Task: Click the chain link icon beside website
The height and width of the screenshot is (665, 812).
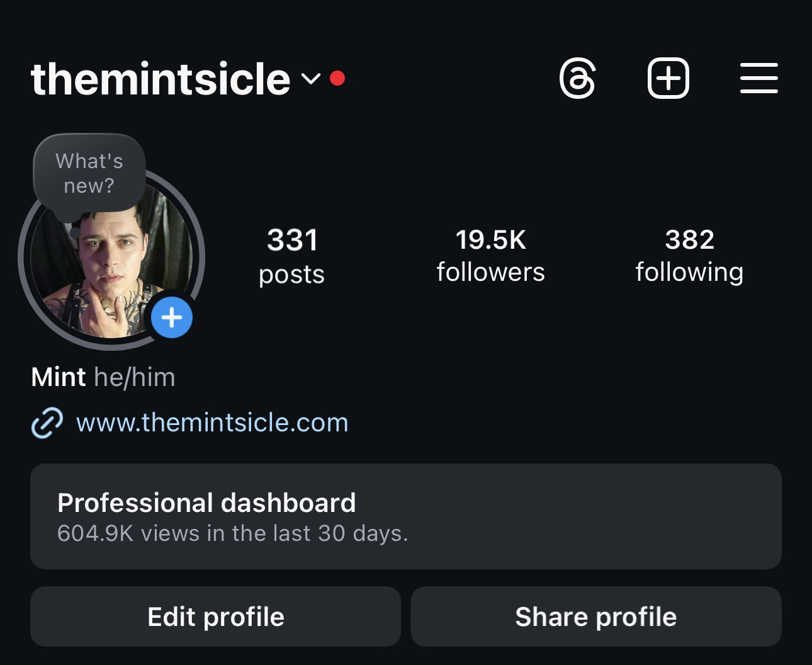Action: [x=47, y=423]
